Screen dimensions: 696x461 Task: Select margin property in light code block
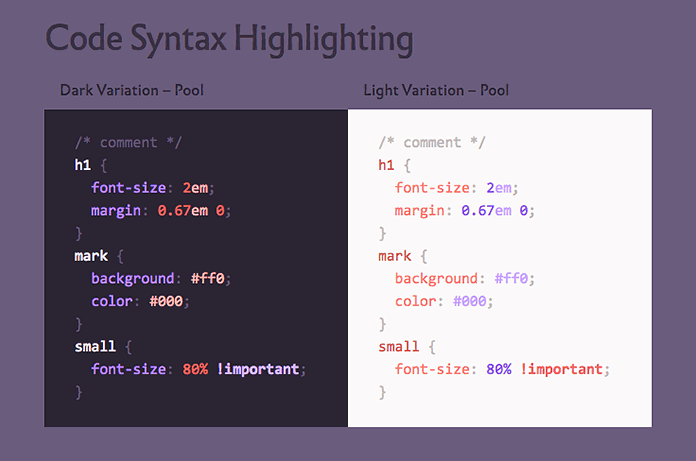click(423, 210)
